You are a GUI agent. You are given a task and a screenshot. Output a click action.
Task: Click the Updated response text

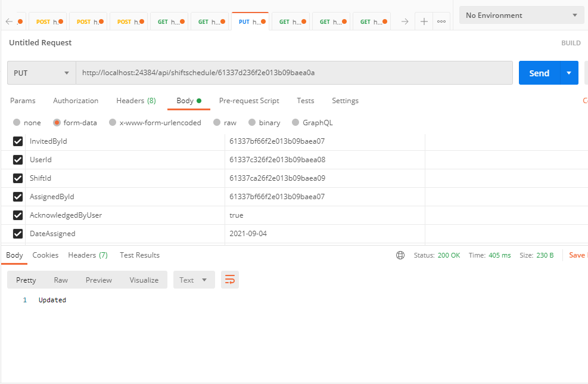pos(52,300)
